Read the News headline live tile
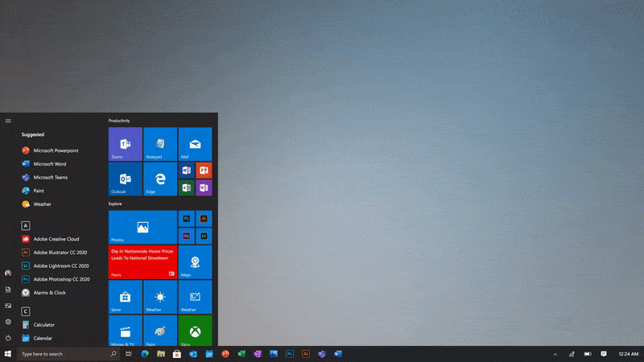Image resolution: width=644 pixels, height=362 pixels. pyautogui.click(x=142, y=262)
